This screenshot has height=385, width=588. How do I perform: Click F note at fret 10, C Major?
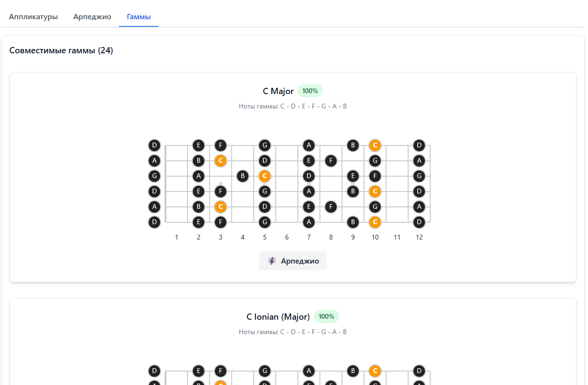pos(375,176)
